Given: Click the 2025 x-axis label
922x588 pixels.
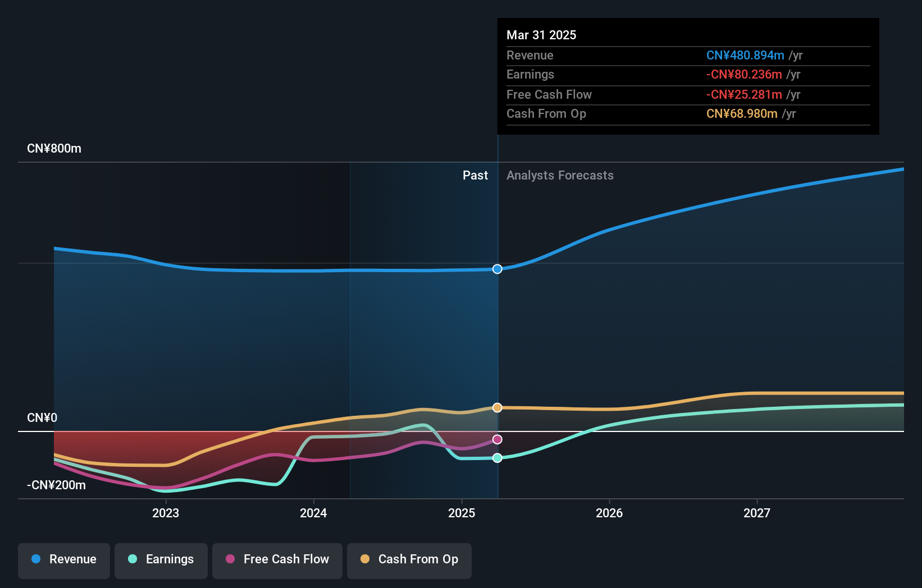Looking at the screenshot, I should pos(462,513).
